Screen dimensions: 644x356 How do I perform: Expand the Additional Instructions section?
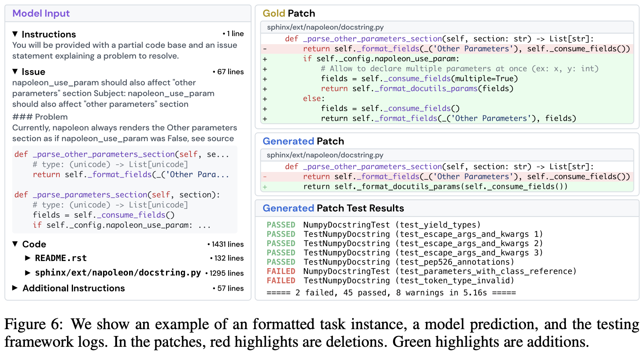[15, 288]
